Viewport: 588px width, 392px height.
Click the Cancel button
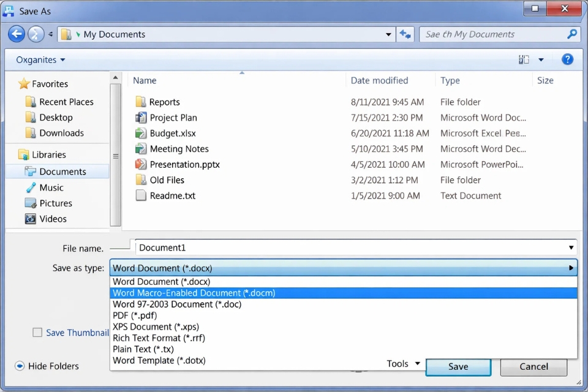[533, 366]
